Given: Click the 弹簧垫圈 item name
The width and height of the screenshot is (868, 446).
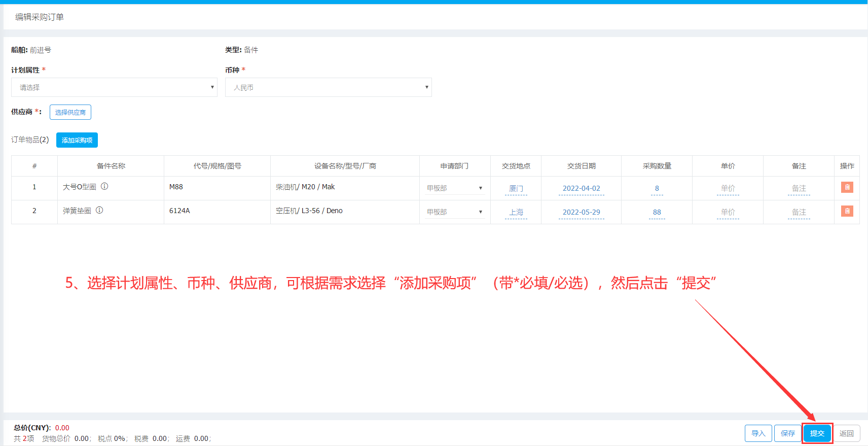Looking at the screenshot, I should point(77,211).
